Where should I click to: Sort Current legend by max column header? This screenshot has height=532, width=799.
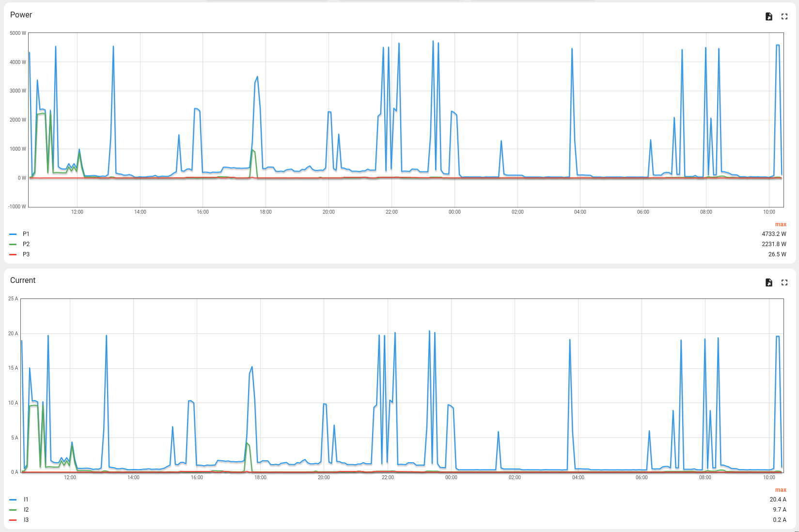coord(780,490)
